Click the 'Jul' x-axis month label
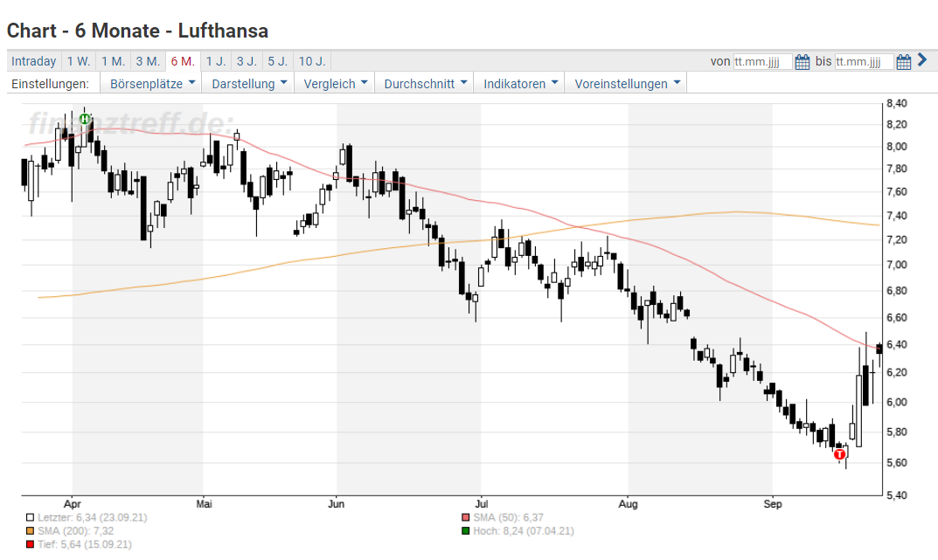 pos(482,504)
